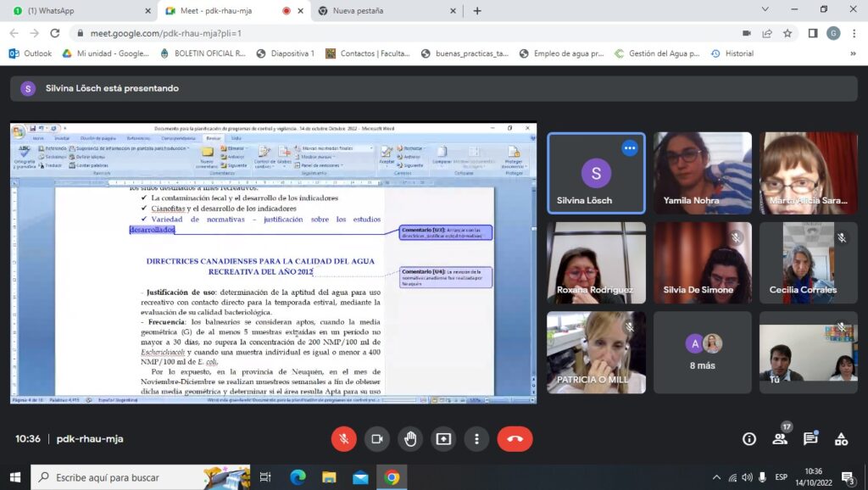Image resolution: width=868 pixels, height=490 pixels.
Task: Expand the bookmarks bar overflow
Action: [853, 53]
